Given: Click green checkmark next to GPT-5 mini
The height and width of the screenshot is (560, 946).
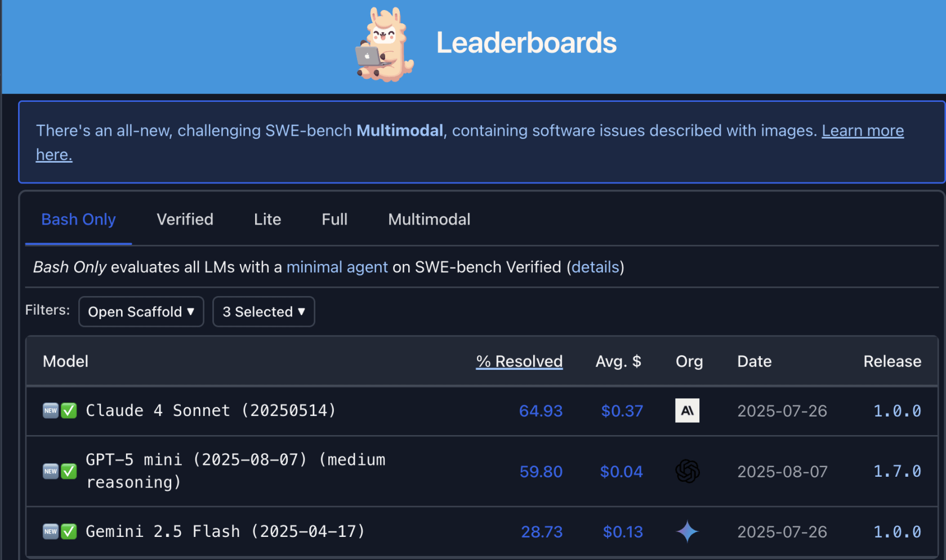Looking at the screenshot, I should pyautogui.click(x=69, y=471).
